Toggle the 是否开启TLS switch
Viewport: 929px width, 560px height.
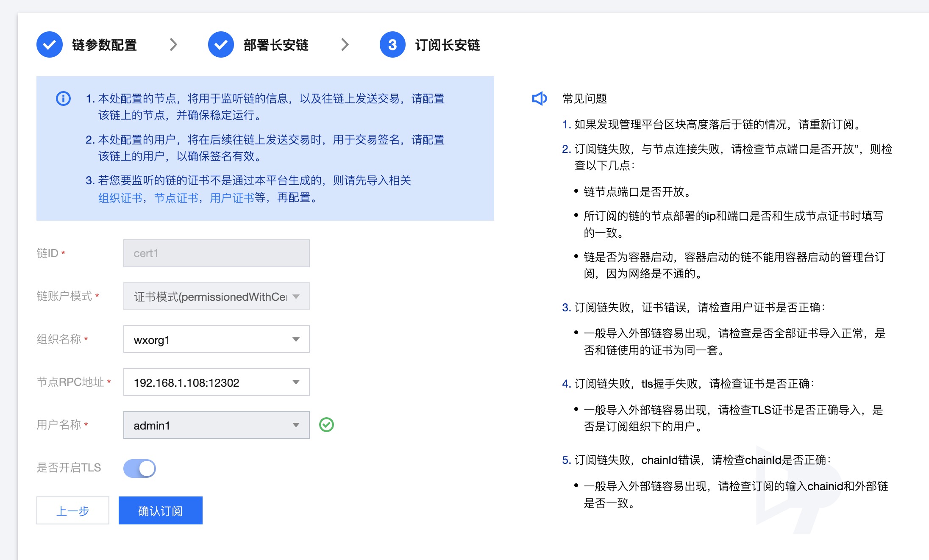click(x=139, y=469)
